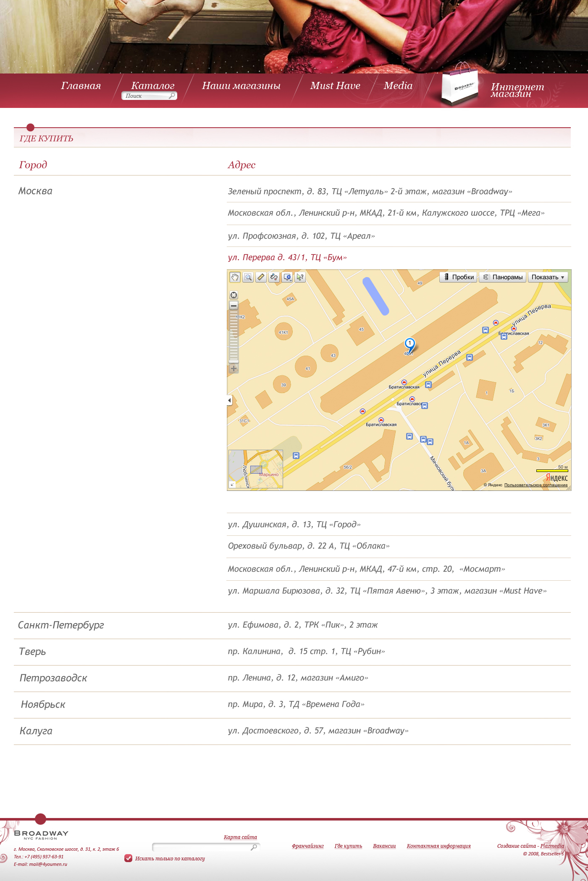Select the ТРЦ «Мега» Калужского шоссе address
588x881 pixels.
click(386, 213)
